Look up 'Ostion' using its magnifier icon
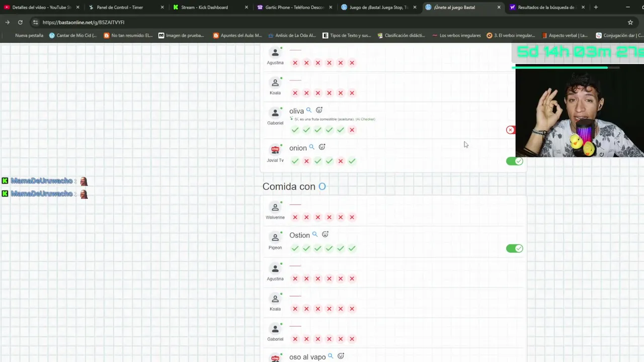Viewport: 644px width, 362px height. [315, 234]
